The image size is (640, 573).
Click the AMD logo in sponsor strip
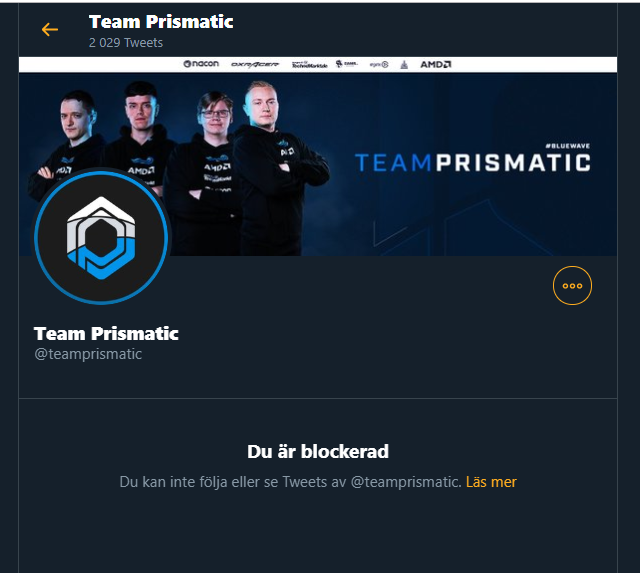click(436, 64)
